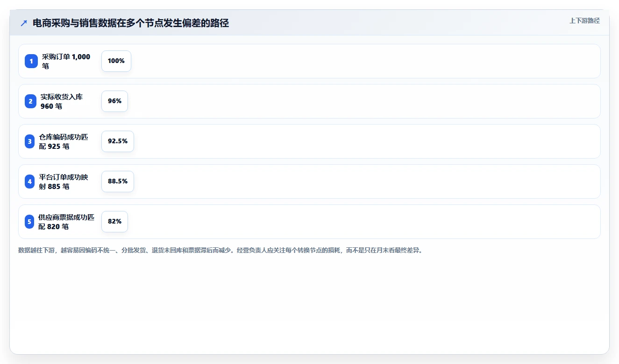This screenshot has height=364, width=619.
Task: Select step badge 5 for 供应商票据成功匹配
Action: pos(29,222)
